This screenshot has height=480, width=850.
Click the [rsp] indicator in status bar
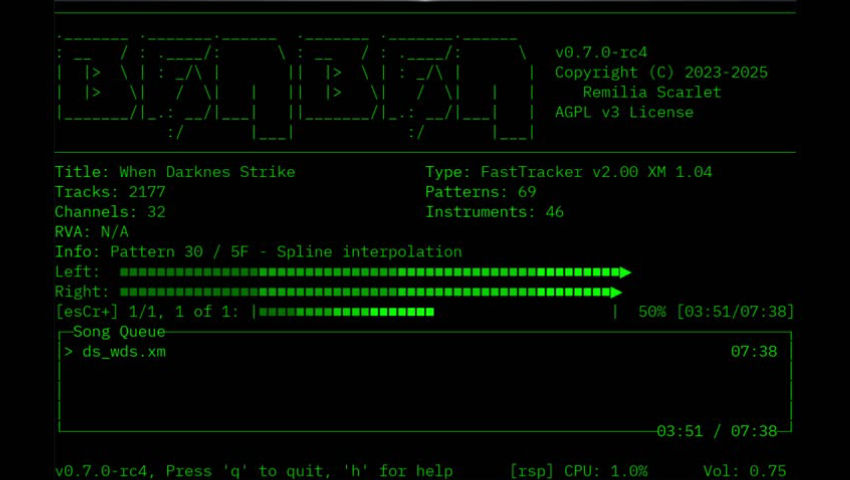(x=532, y=471)
